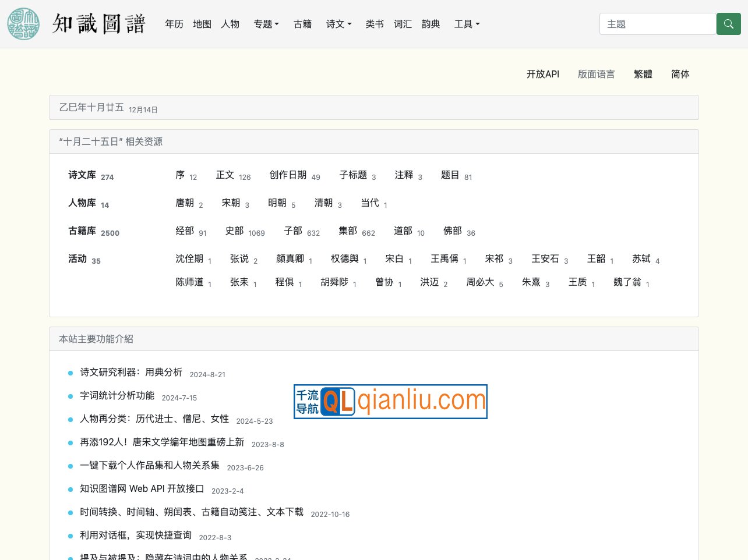
Task: Click the 韵典 navigation entry
Action: (431, 24)
